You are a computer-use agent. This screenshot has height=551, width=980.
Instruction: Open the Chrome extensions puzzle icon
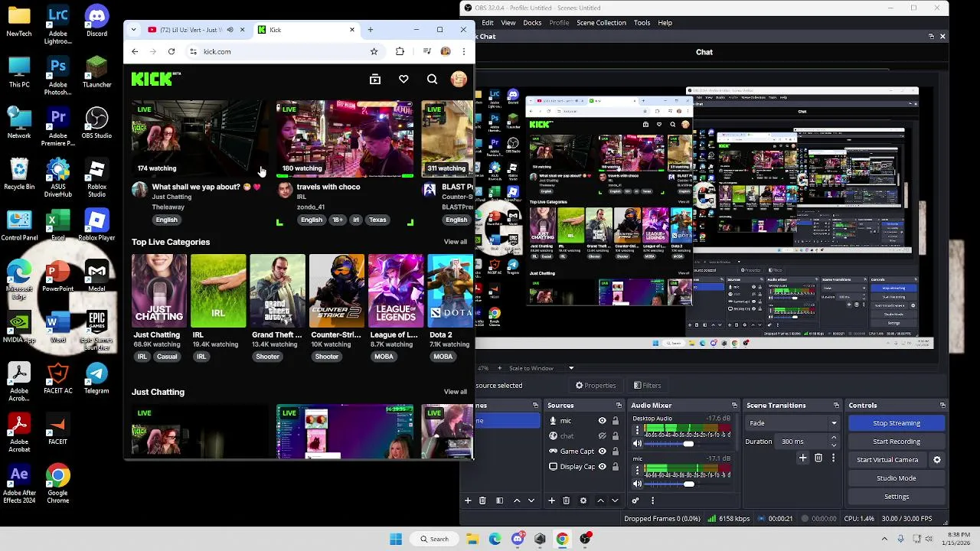pyautogui.click(x=400, y=51)
